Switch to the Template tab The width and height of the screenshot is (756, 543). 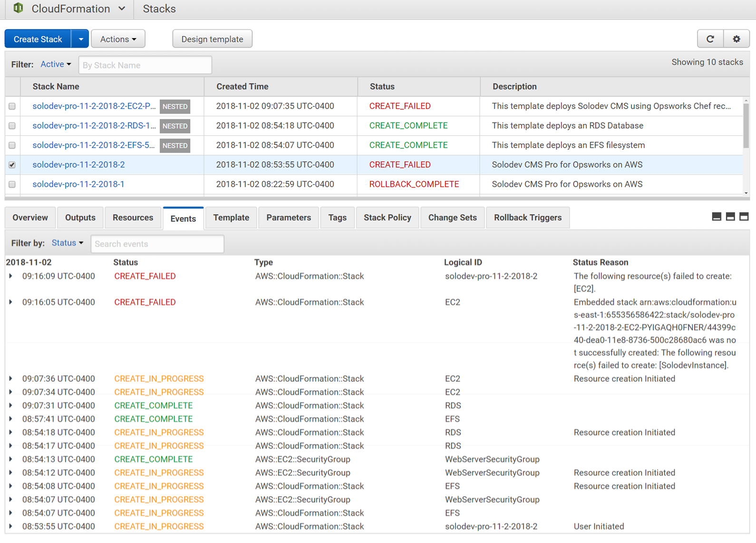pos(231,218)
